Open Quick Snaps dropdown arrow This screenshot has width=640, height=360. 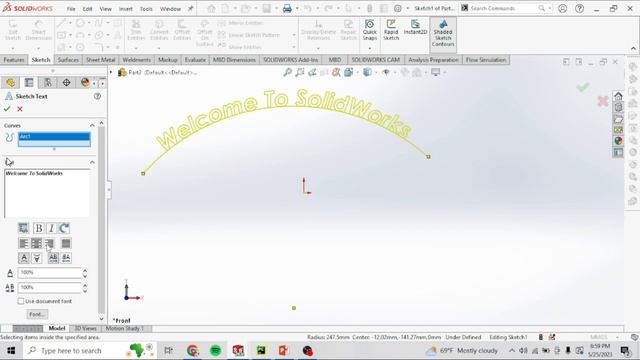[370, 49]
